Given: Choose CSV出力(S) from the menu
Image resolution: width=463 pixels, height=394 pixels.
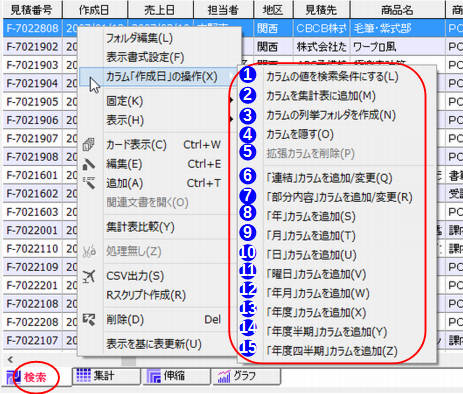Looking at the screenshot, I should coord(157,276).
